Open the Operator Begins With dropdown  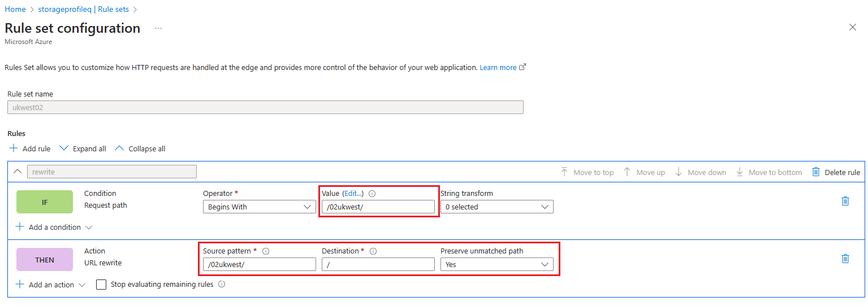[x=259, y=207]
